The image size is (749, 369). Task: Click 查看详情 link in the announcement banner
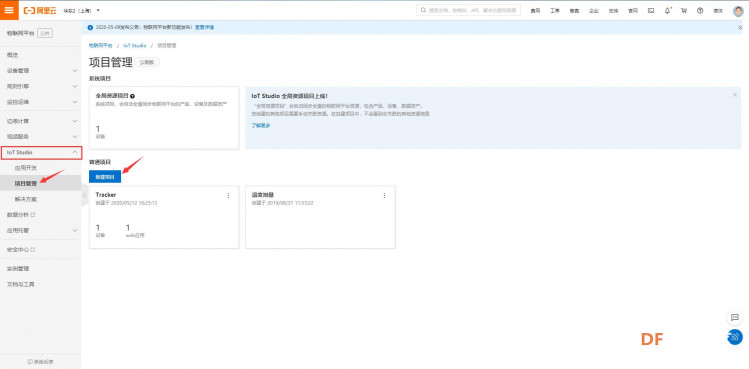click(x=204, y=28)
